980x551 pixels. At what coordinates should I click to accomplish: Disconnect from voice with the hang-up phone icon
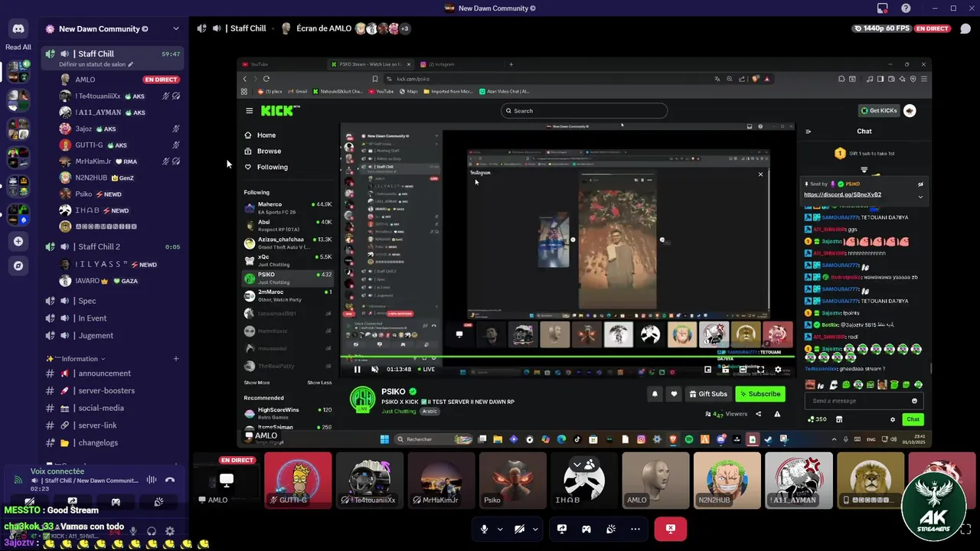click(170, 480)
